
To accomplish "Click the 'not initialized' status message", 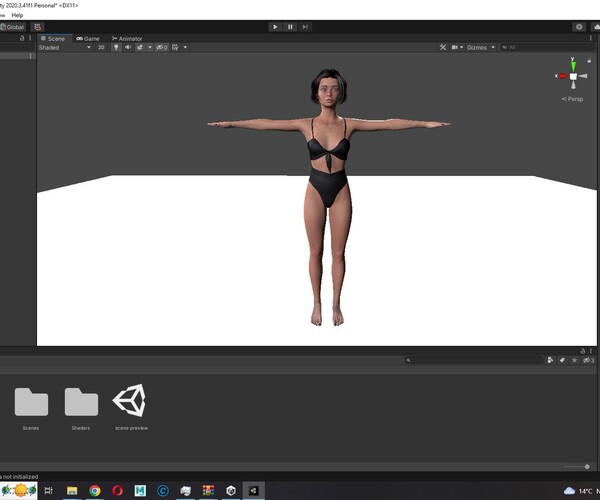I will coord(19,477).
